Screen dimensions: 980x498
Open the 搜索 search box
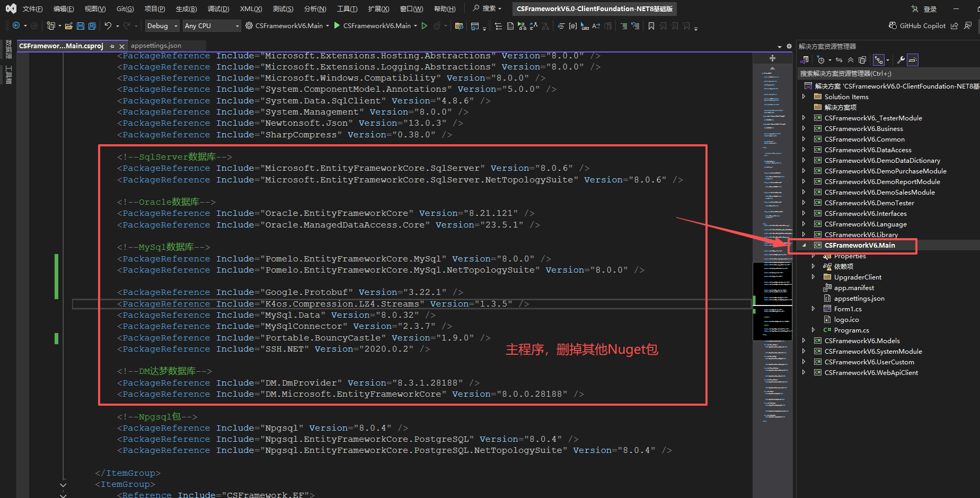click(x=487, y=8)
